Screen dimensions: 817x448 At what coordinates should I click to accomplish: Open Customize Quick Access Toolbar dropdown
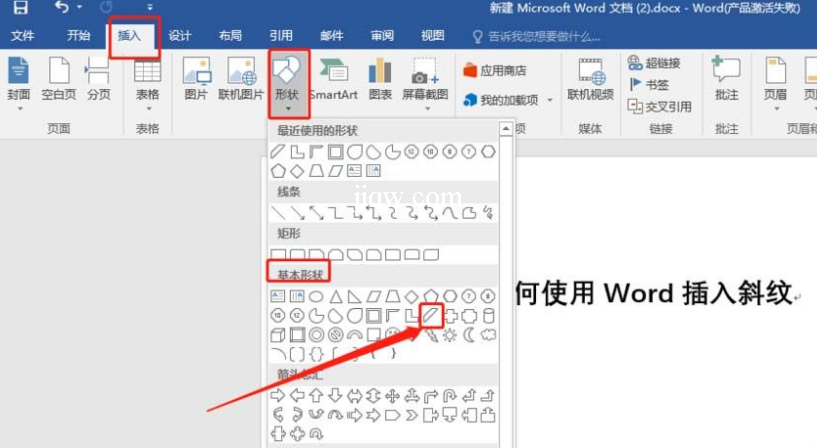[x=150, y=7]
